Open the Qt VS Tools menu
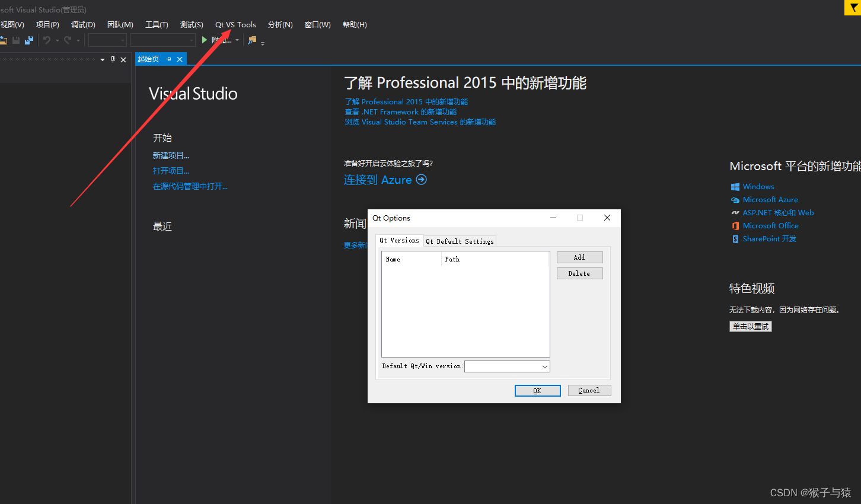 [235, 24]
